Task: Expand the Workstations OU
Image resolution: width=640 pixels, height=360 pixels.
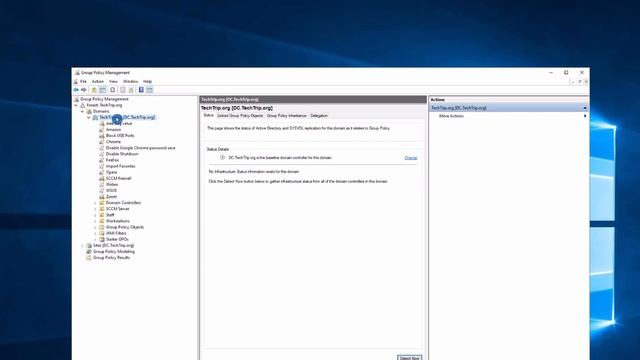Action: click(x=96, y=221)
